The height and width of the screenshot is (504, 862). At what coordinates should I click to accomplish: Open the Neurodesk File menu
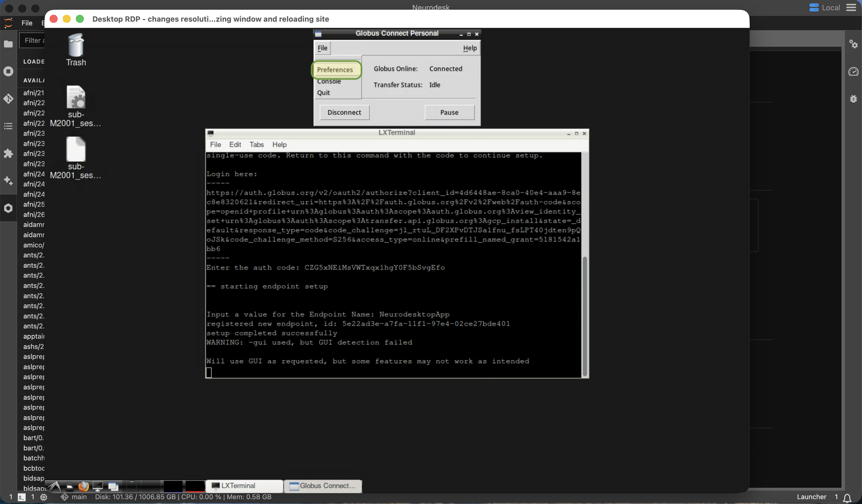tap(27, 23)
